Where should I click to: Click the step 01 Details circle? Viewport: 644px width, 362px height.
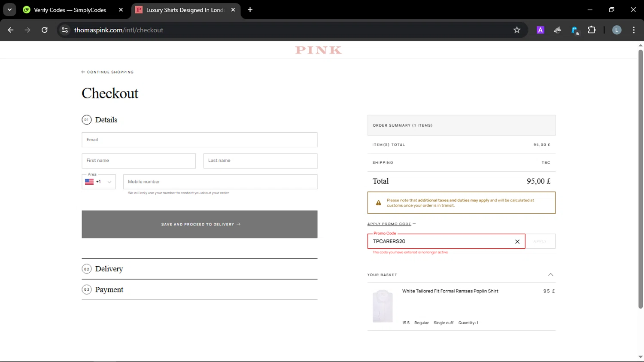[x=87, y=120]
